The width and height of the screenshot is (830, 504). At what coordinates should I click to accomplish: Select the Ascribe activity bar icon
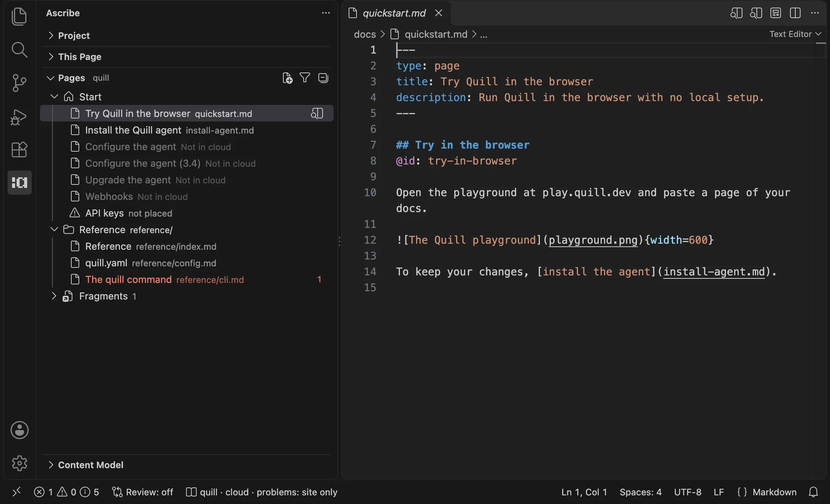19,183
